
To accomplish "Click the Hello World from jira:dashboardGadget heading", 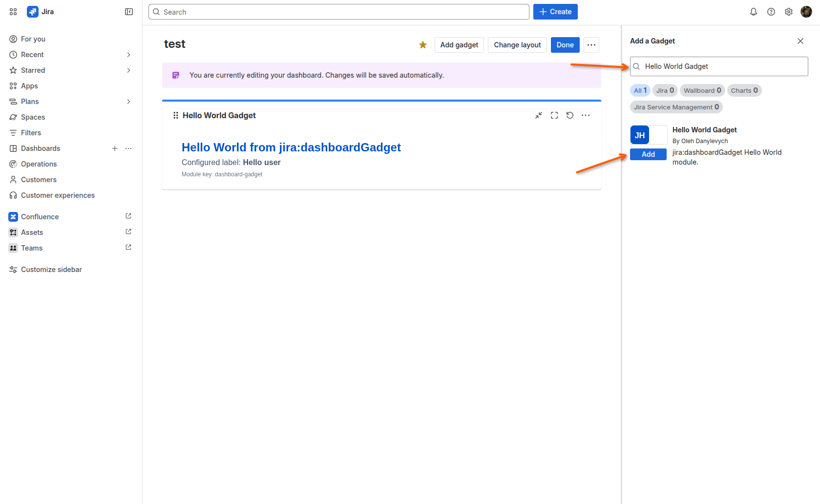I will click(x=291, y=147).
